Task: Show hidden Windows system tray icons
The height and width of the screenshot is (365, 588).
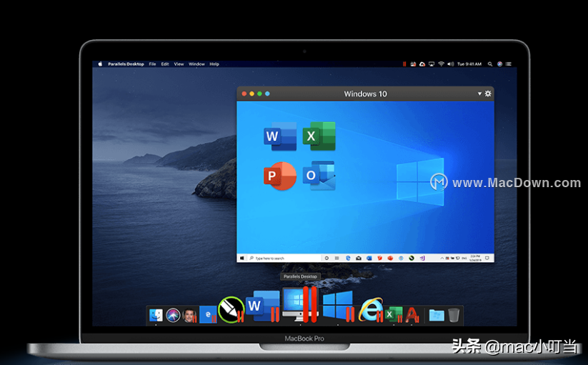Action: (442, 258)
